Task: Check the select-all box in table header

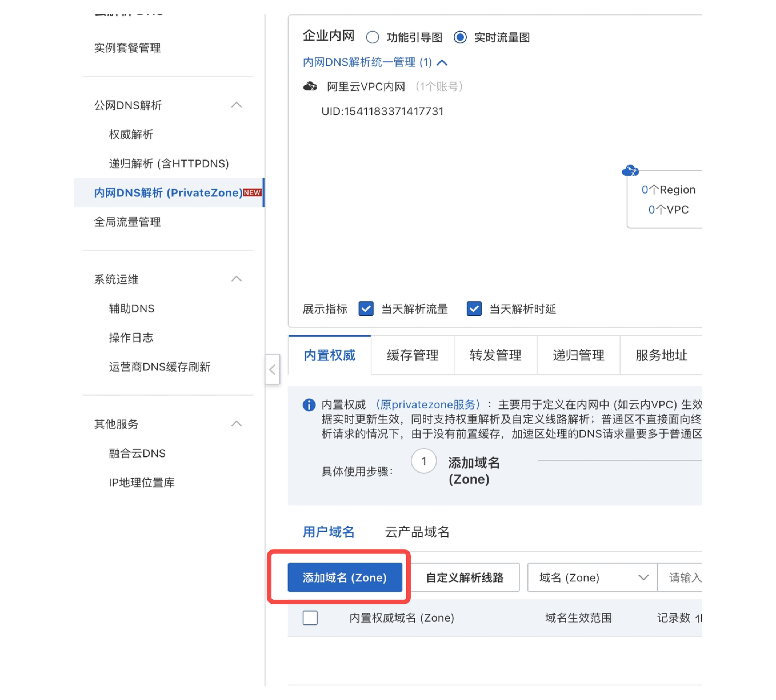Action: coord(310,617)
